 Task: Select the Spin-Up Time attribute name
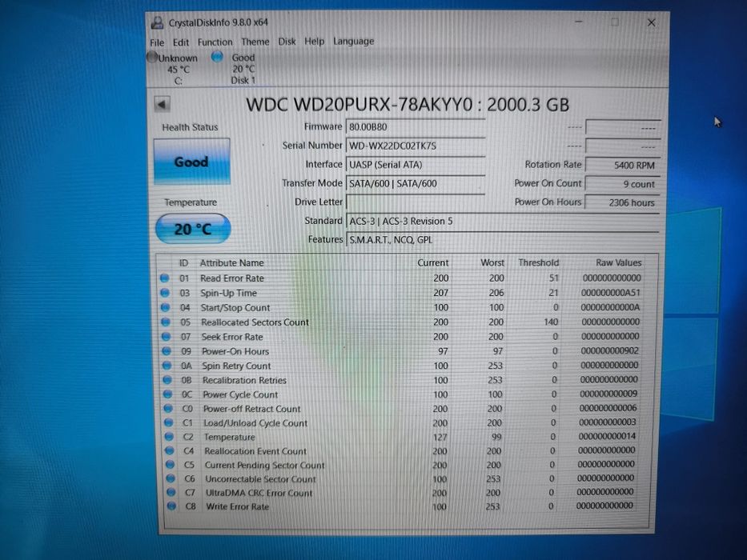click(x=229, y=293)
